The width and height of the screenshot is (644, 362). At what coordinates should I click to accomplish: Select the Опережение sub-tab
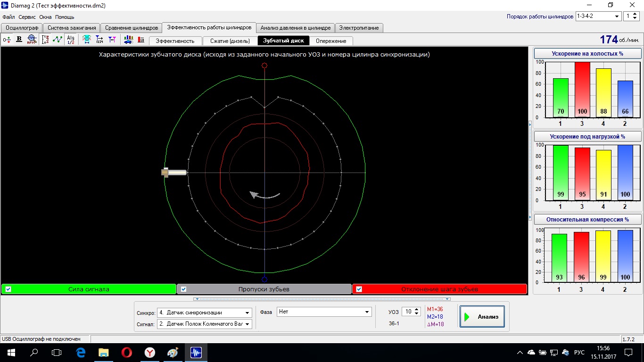pos(331,41)
